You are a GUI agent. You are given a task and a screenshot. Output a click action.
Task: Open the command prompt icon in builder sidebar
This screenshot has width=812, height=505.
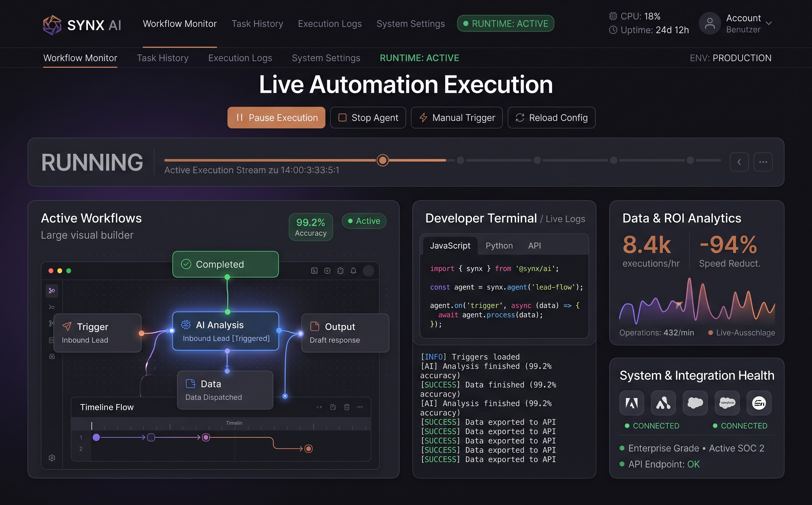(x=52, y=307)
